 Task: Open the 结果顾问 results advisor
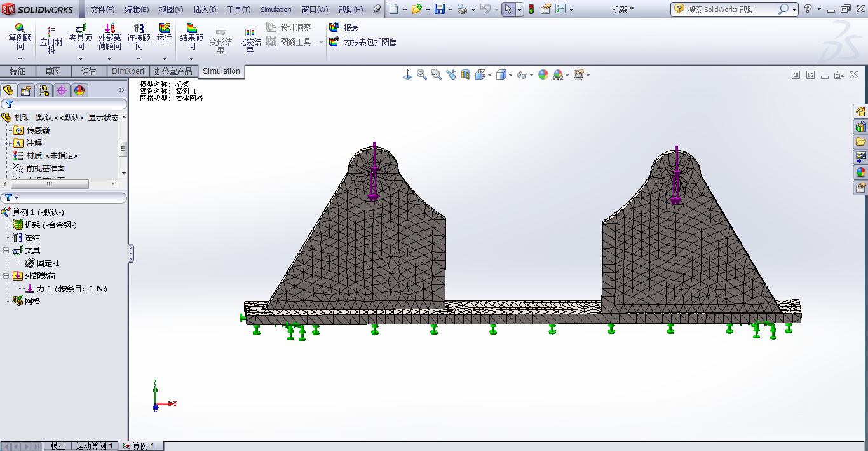click(x=191, y=36)
